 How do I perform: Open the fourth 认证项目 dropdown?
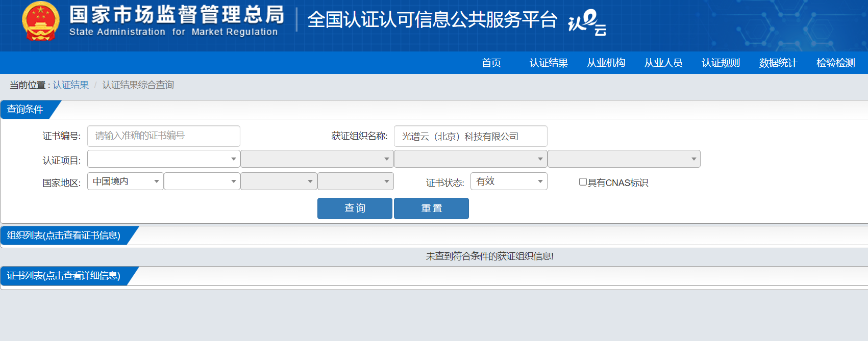click(624, 159)
